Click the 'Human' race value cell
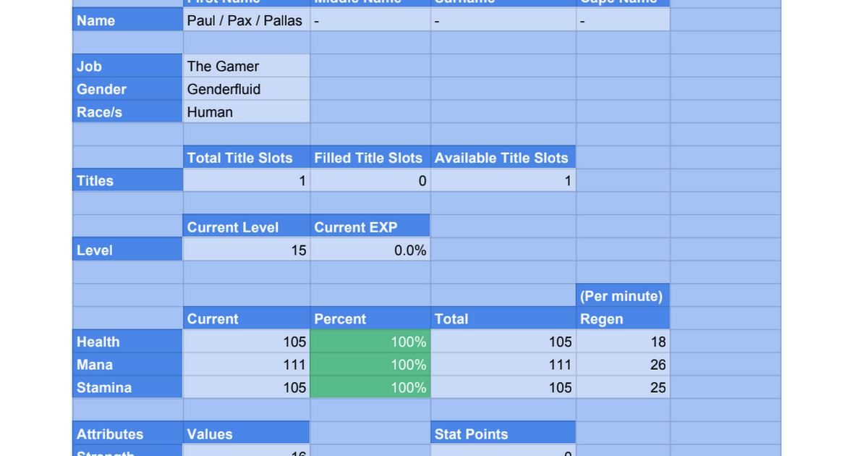The image size is (868, 456). click(247, 112)
